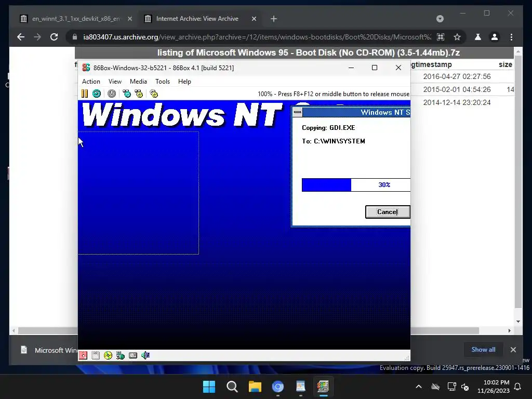Send Ctrl+Alt+Del toolbar icon
Image resolution: width=532 pixels, height=399 pixels.
click(x=127, y=94)
